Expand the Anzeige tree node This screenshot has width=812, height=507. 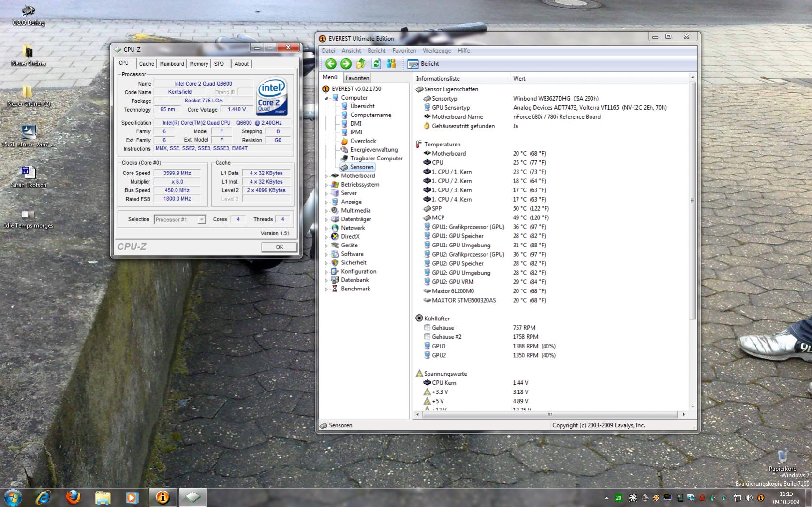[x=326, y=202]
